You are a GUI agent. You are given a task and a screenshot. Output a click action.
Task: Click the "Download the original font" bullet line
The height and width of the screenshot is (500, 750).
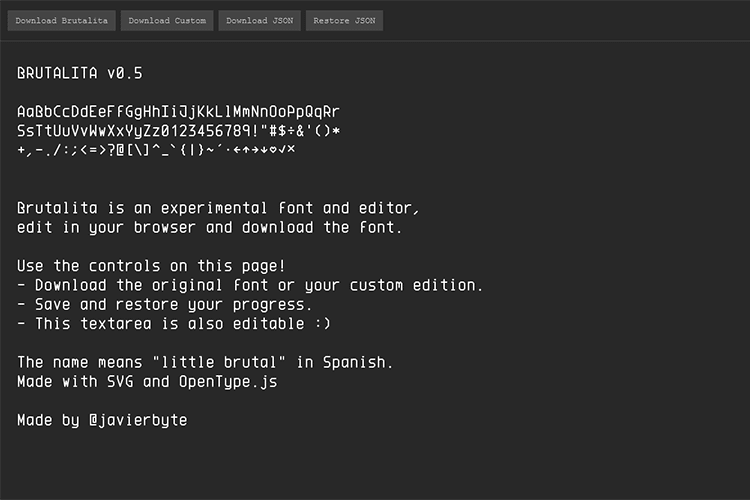click(250, 285)
